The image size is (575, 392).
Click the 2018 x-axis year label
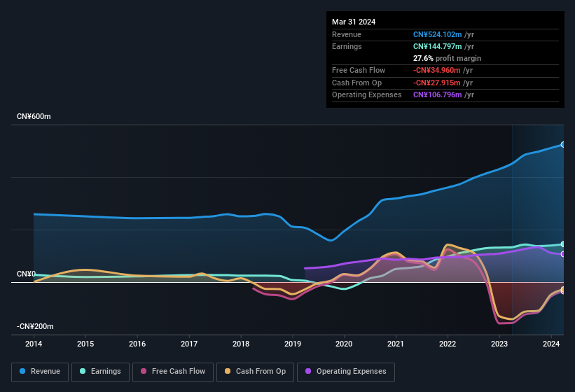240,344
